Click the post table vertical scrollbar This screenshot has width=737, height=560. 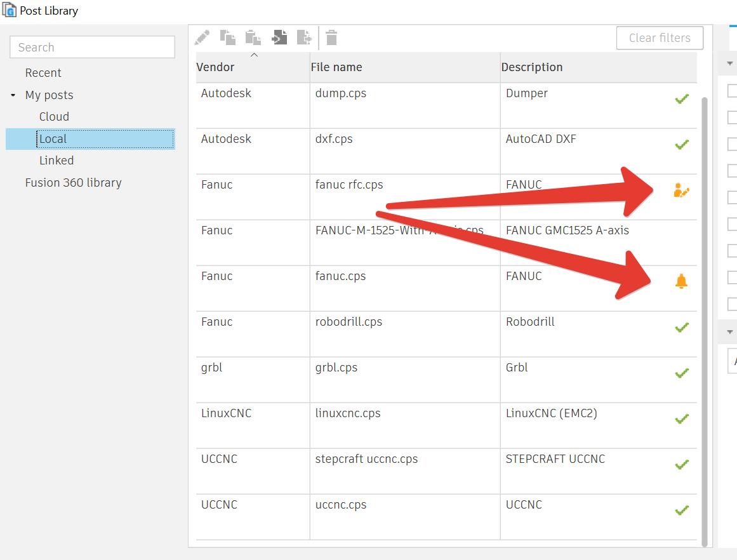pyautogui.click(x=705, y=317)
